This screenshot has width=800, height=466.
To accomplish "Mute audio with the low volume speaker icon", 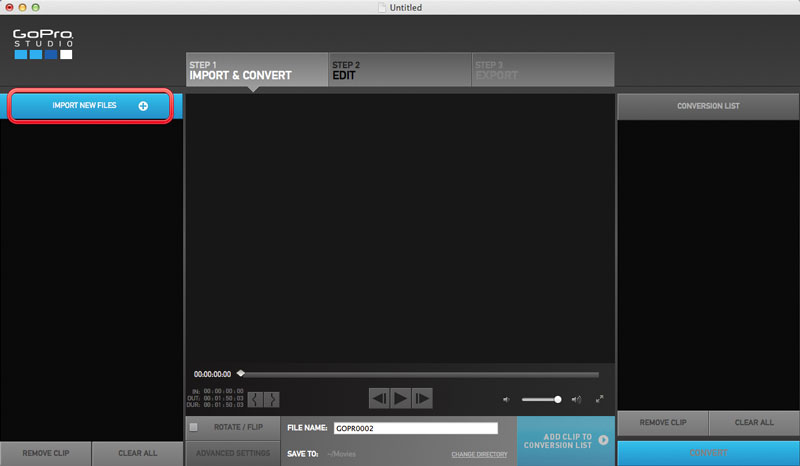I will 506,399.
